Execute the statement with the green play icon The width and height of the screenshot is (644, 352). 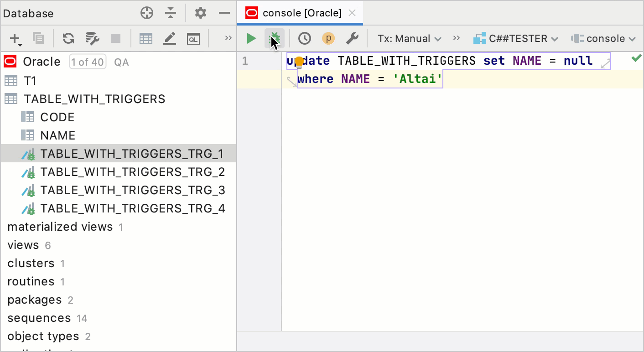(251, 38)
